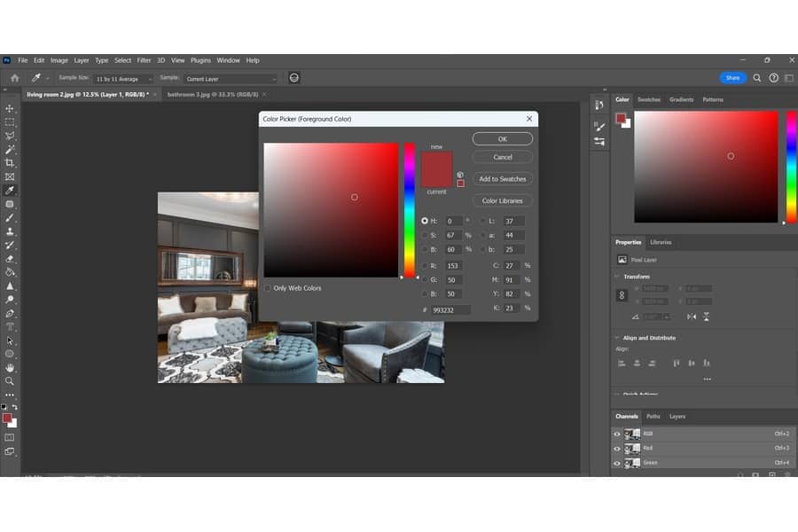Select the Move tool

click(x=10, y=108)
